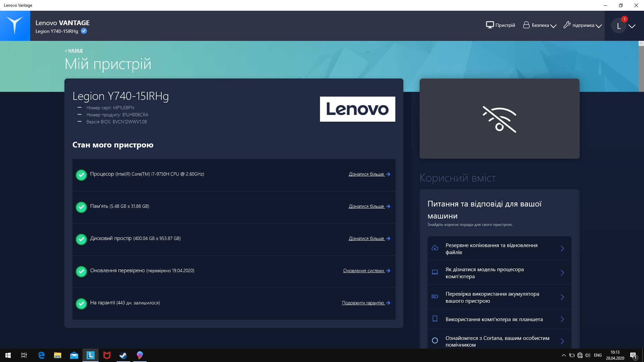Click the power tray icon
Viewport: 644px width, 362px height.
(x=572, y=355)
